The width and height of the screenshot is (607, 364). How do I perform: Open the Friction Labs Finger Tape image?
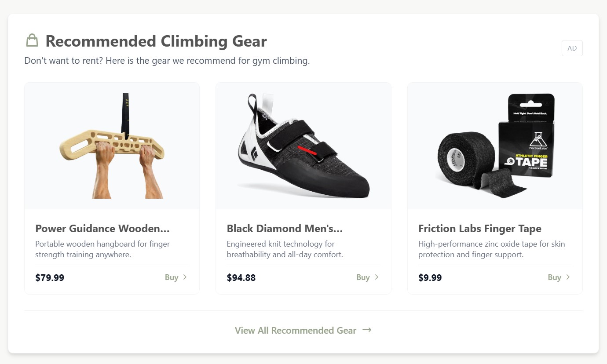click(x=495, y=145)
